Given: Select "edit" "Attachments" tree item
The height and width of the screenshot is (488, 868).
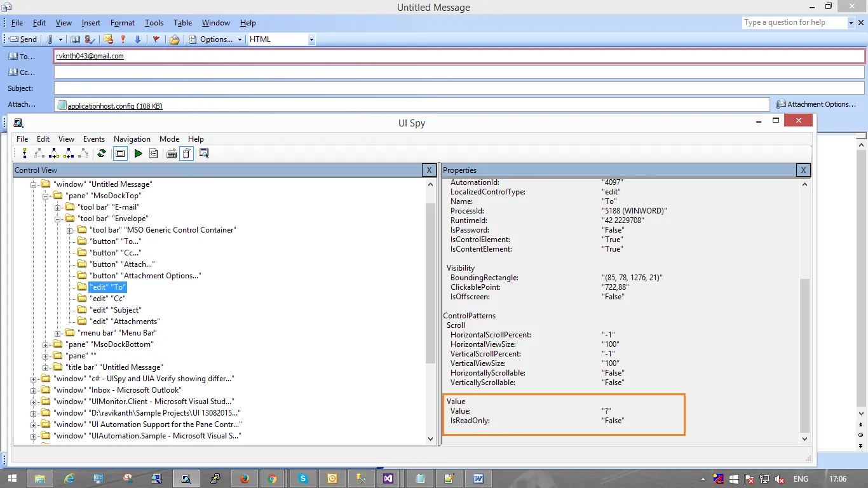Looking at the screenshot, I should 125,322.
